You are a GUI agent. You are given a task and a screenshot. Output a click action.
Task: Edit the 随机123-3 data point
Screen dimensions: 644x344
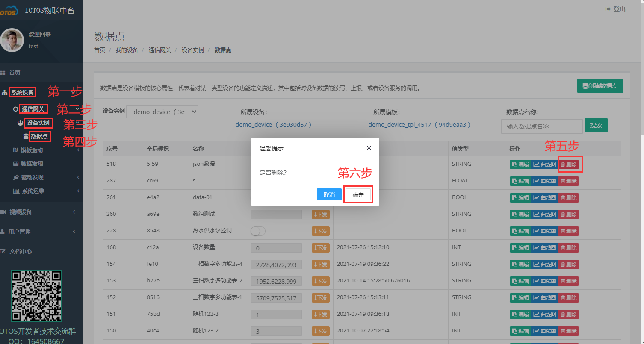pos(520,314)
